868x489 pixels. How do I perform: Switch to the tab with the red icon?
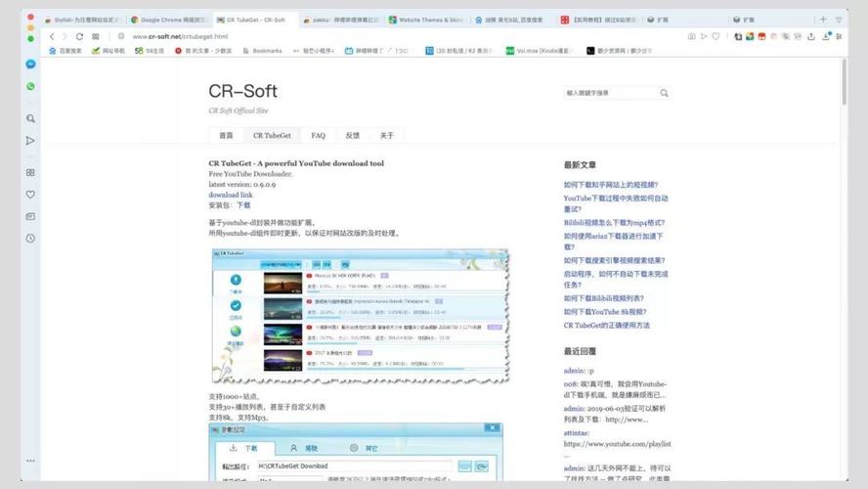coord(599,20)
